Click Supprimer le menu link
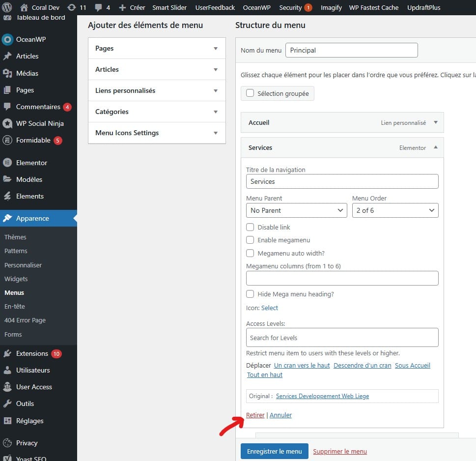 (340, 451)
